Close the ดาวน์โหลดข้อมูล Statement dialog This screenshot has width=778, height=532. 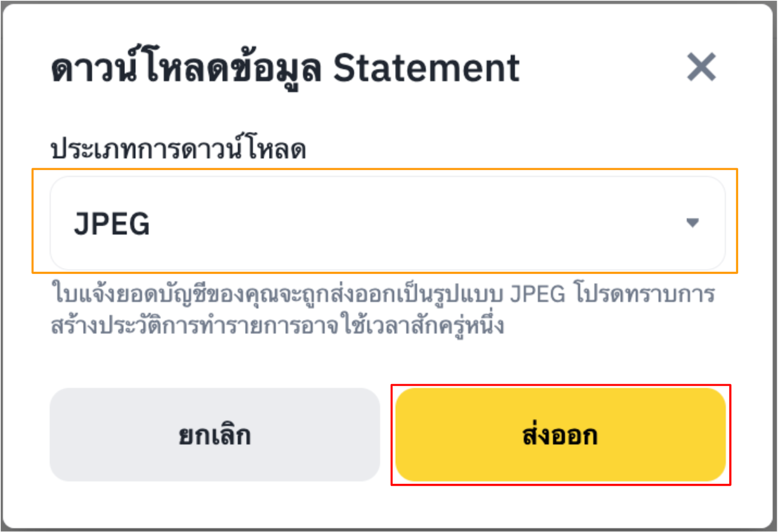(701, 67)
